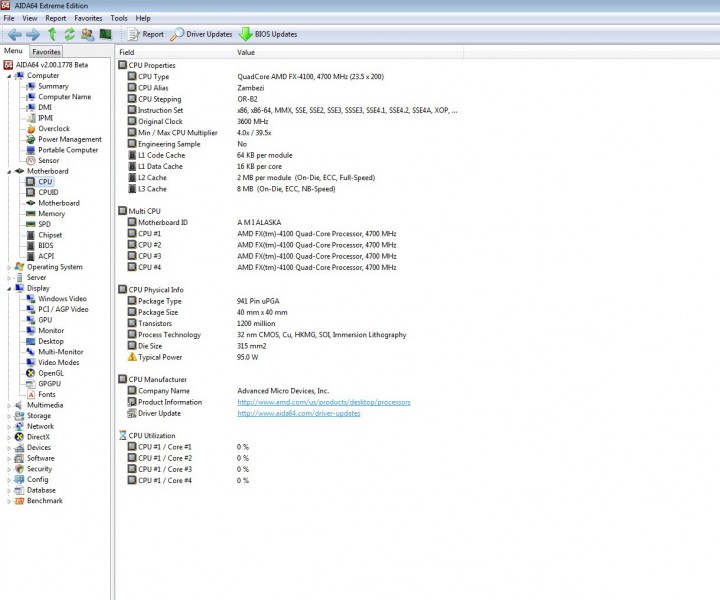Click the Monitor icon in tree

click(30, 331)
